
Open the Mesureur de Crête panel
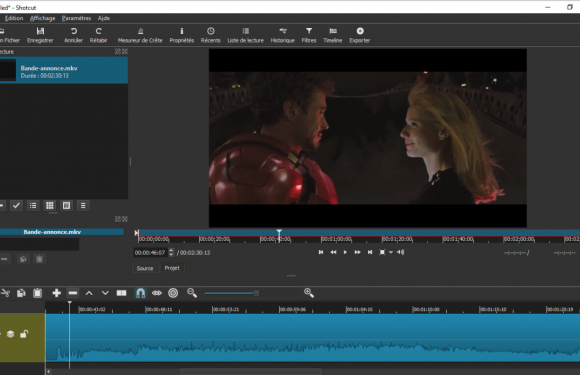pos(140,36)
